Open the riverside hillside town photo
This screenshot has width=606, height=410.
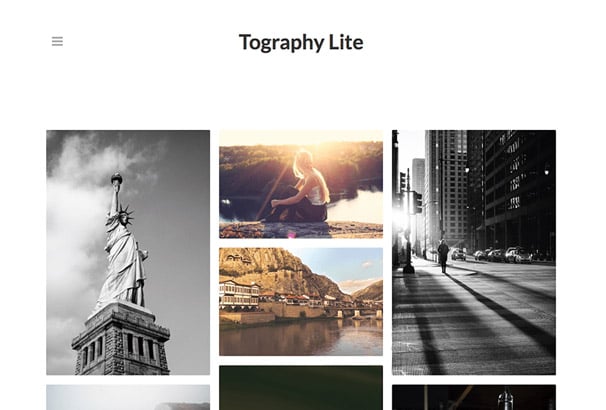[301, 301]
